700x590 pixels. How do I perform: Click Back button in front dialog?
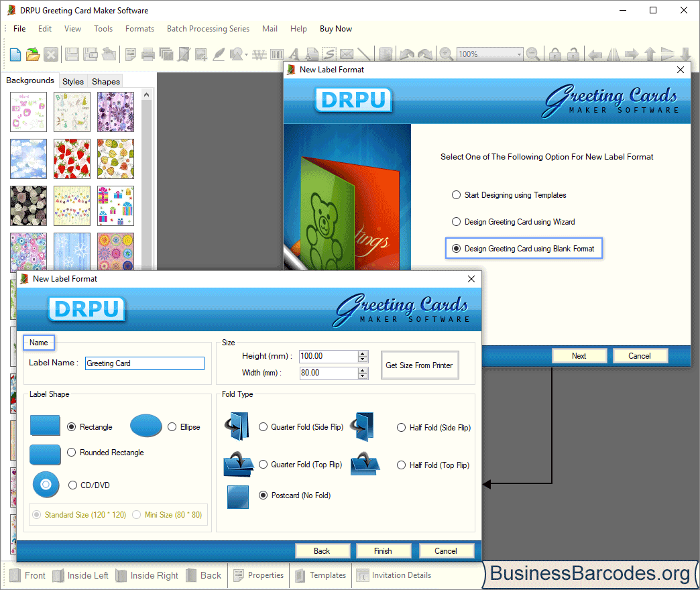[x=322, y=551]
